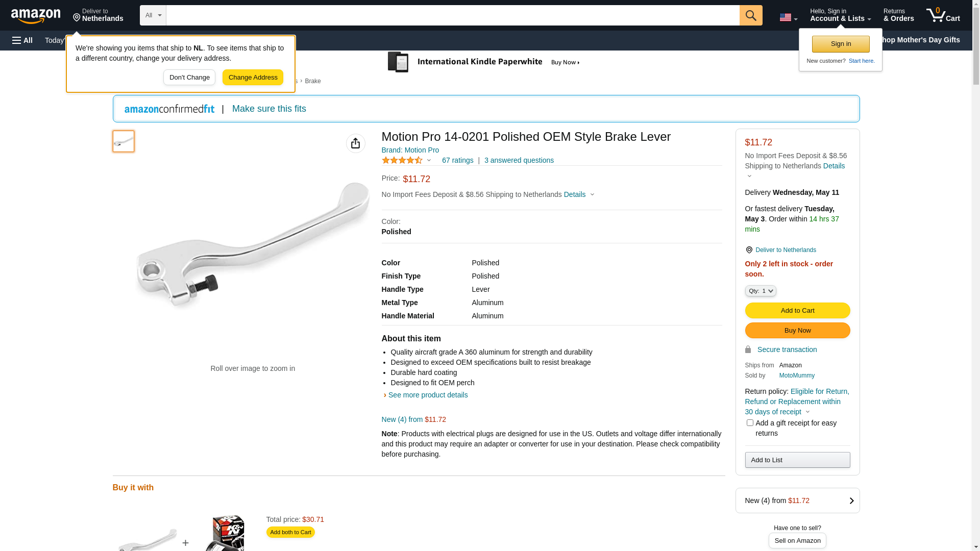The width and height of the screenshot is (980, 551).
Task: Check the gift receipt checkbox
Action: (x=749, y=423)
